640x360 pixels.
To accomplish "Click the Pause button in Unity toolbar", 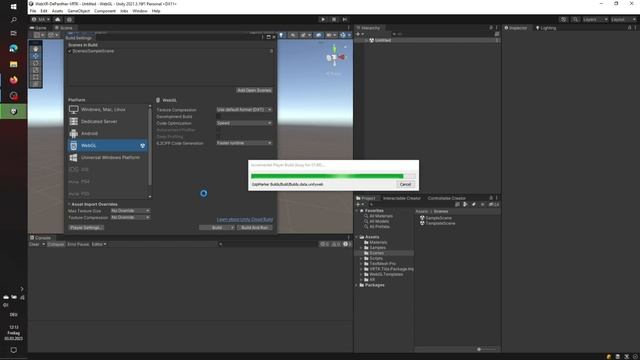I will tap(334, 19).
